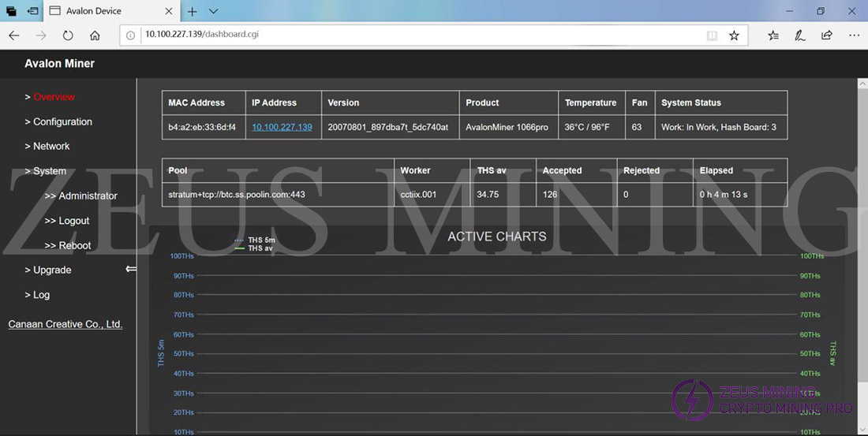Click the THS av value 34.75
The height and width of the screenshot is (436, 868).
488,195
